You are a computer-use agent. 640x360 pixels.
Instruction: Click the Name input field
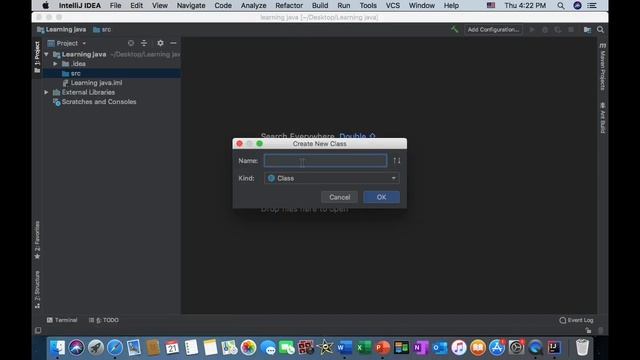(x=325, y=161)
